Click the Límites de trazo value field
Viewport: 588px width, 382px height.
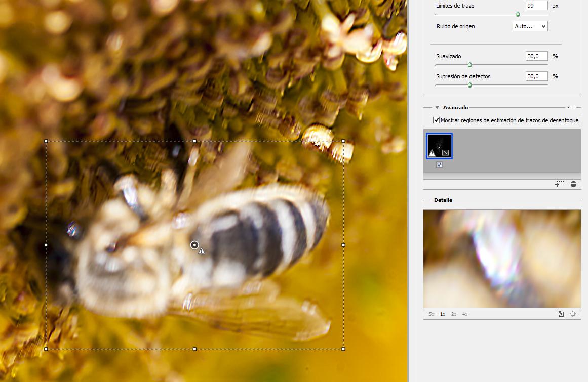(x=536, y=6)
